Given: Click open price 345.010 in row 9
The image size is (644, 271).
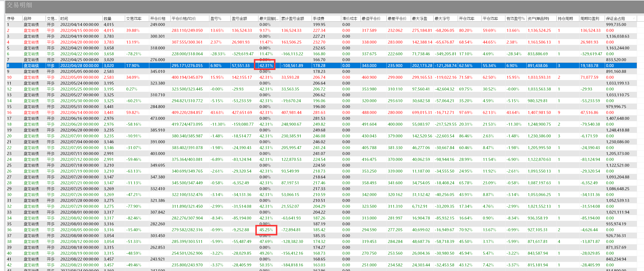Looking at the screenshot, I should tap(157, 72).
